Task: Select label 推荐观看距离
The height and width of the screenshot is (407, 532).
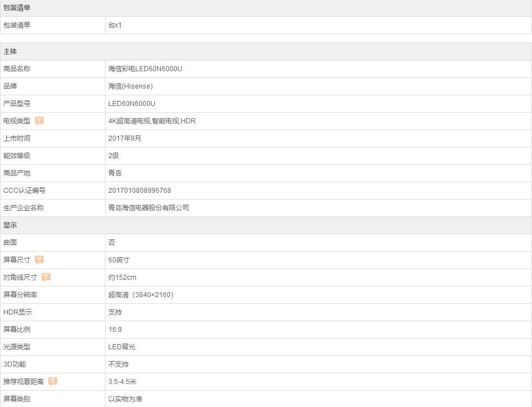Action: point(24,382)
